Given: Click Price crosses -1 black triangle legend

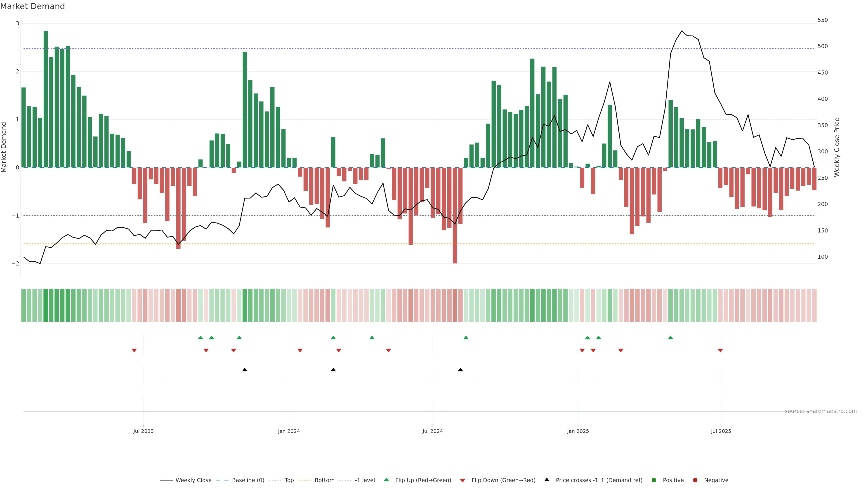Looking at the screenshot, I should click(x=547, y=480).
